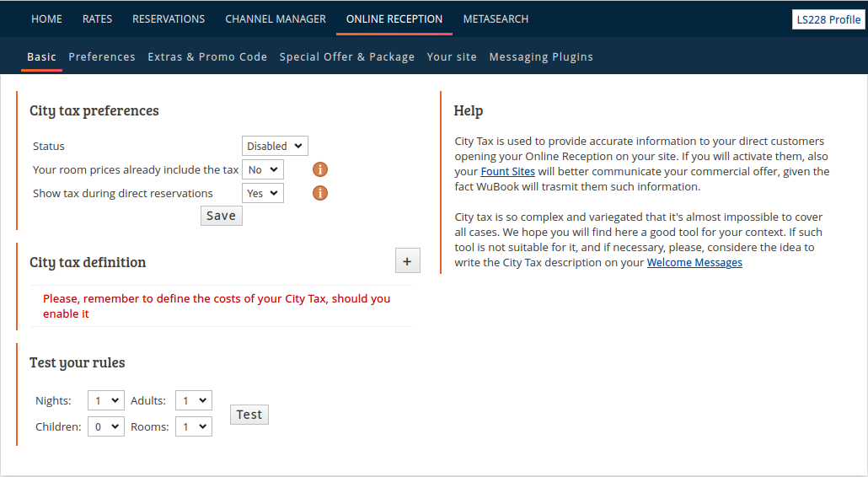Viewport: 868px width, 477px height.
Task: Expand the Children dropdown
Action: pos(105,426)
